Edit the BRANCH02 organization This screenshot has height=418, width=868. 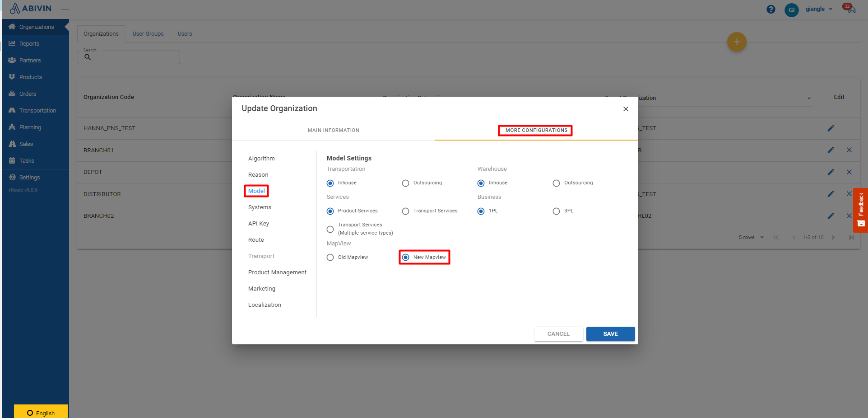click(831, 216)
